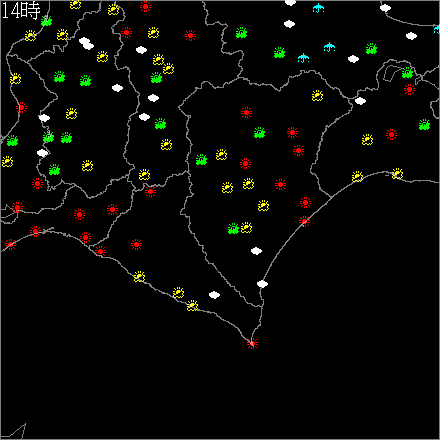Select the lower of two overlapping yellow sun-cloud icons
Image resolution: width=440 pixels, height=440 pixels.
168,68
